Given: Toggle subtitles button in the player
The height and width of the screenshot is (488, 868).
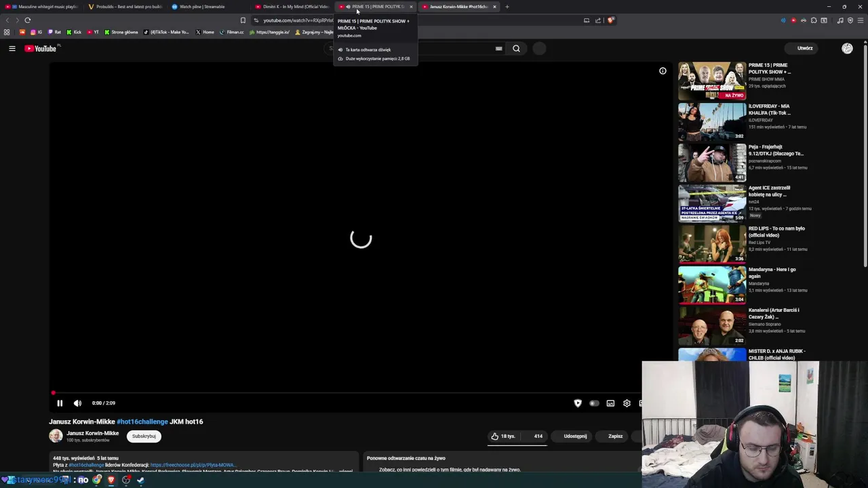Looking at the screenshot, I should (x=610, y=403).
